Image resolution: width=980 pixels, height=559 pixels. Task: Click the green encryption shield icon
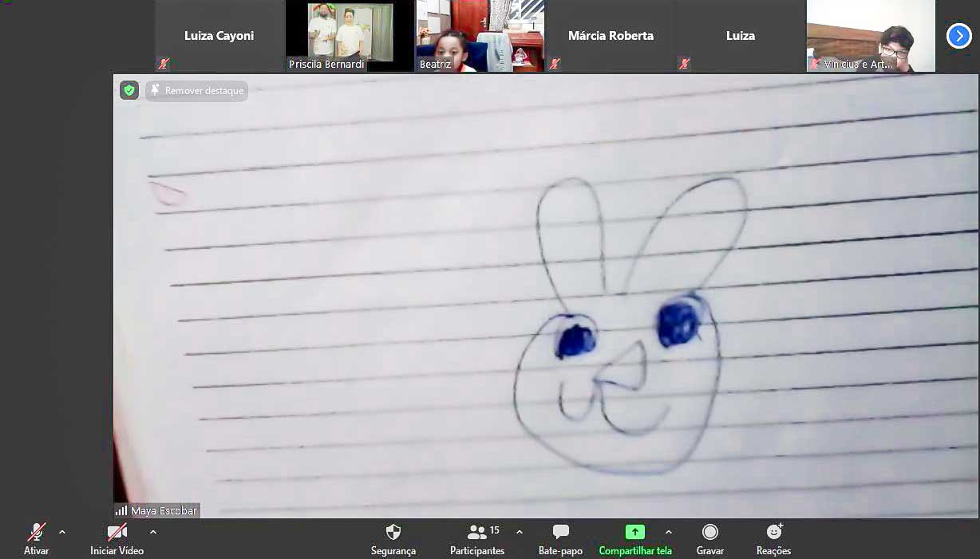[129, 91]
